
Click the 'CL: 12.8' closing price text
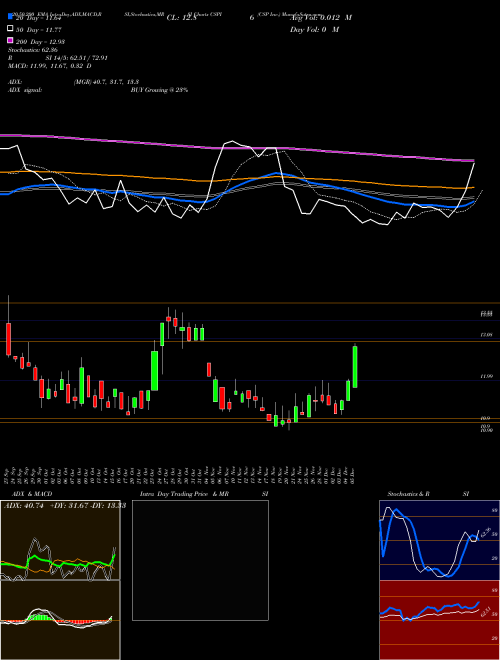(x=182, y=18)
